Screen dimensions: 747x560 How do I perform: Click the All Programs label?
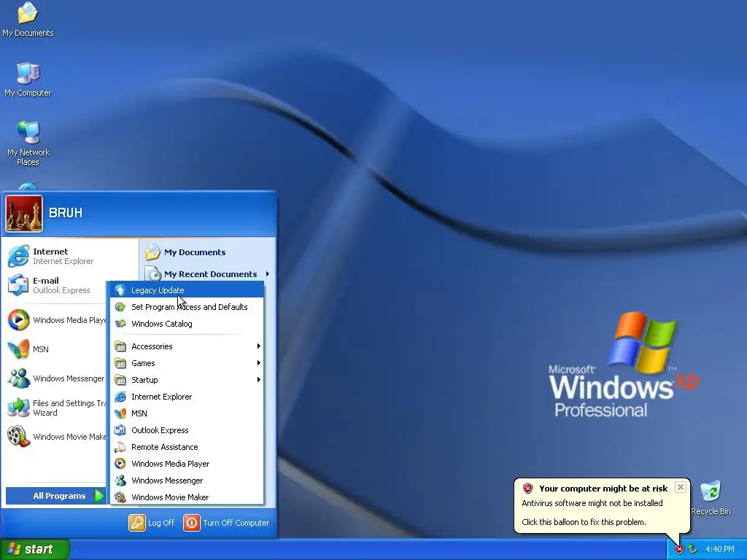tap(59, 496)
